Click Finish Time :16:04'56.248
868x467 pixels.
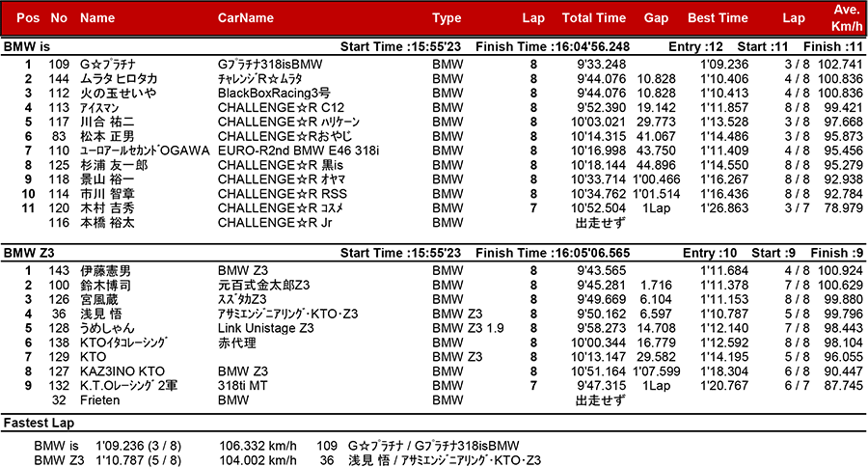pyautogui.click(x=553, y=46)
